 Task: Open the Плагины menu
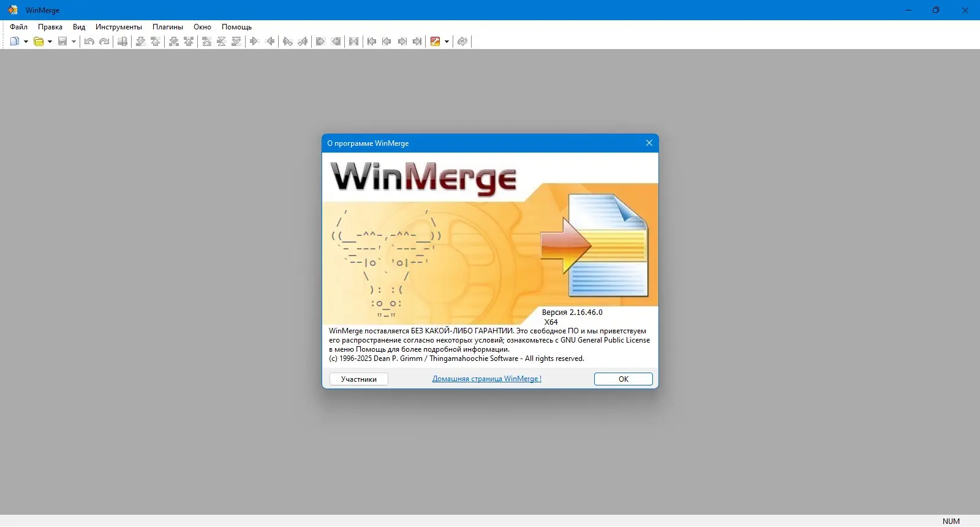click(x=168, y=27)
